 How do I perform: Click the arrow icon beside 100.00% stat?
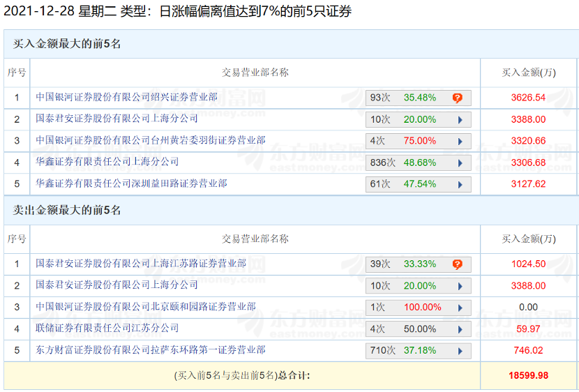[x=460, y=308]
